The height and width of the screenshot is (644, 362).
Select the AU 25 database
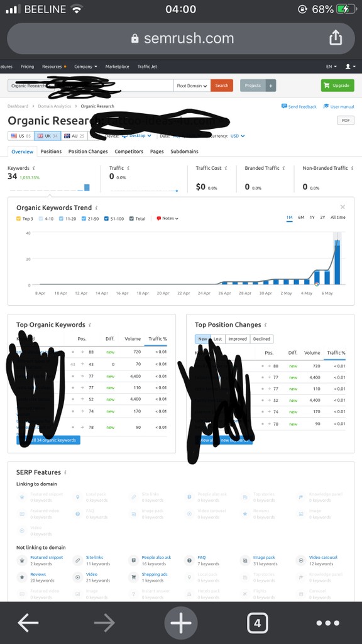click(x=74, y=136)
